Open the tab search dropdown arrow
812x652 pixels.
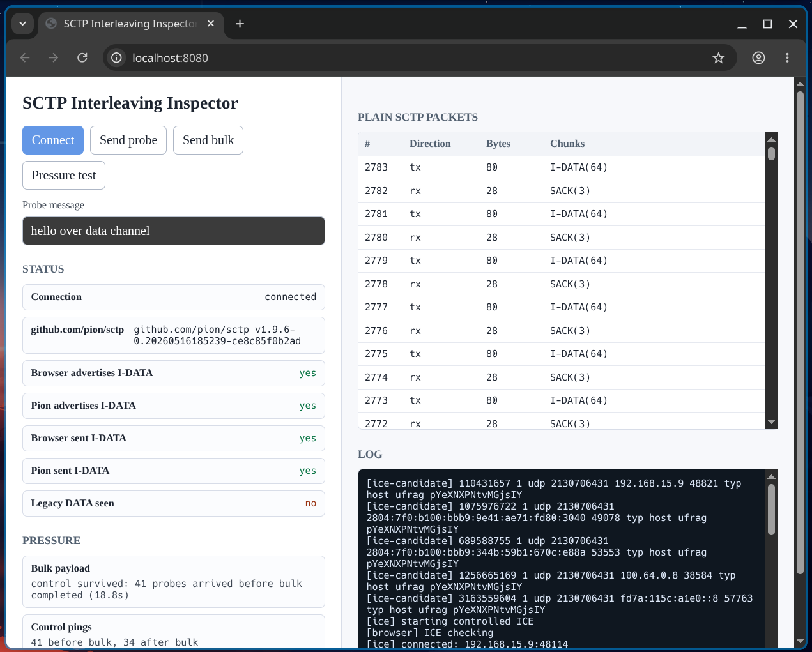pyautogui.click(x=22, y=24)
